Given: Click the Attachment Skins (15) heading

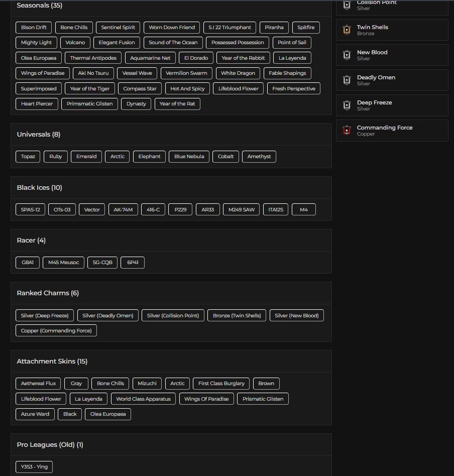Looking at the screenshot, I should tap(52, 361).
